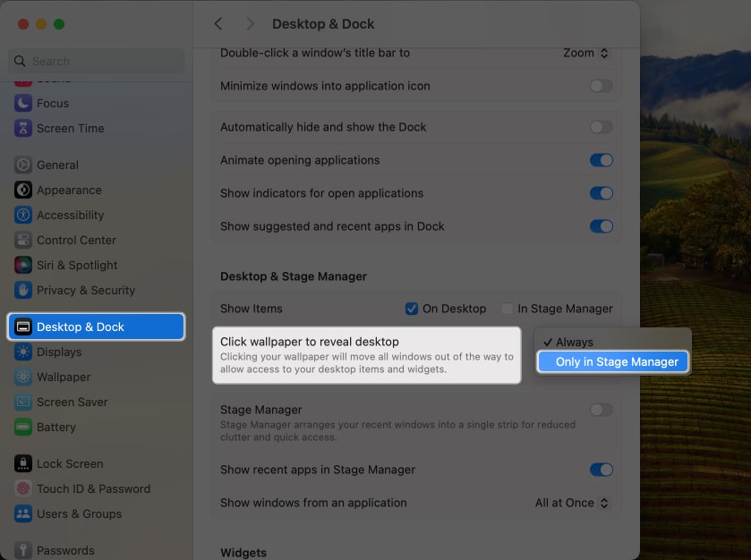
Task: Click the Widgets section heading
Action: (243, 552)
